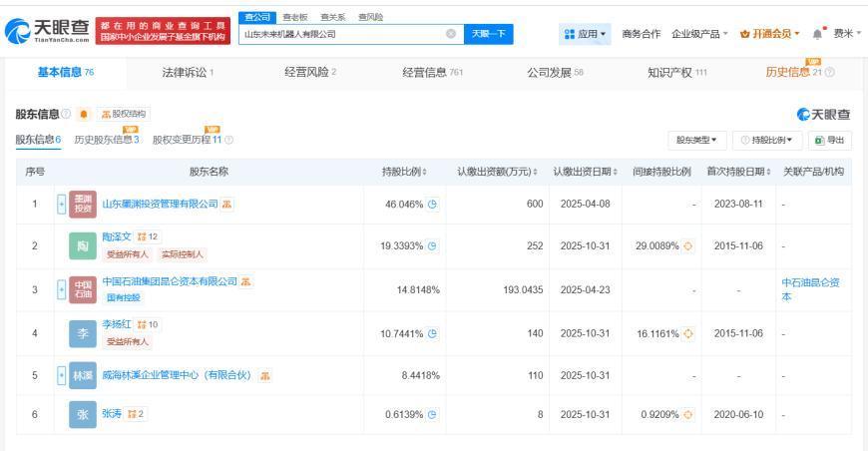Click the history clock icon next to 46.046%
This screenshot has width=868, height=451.
pos(432,205)
